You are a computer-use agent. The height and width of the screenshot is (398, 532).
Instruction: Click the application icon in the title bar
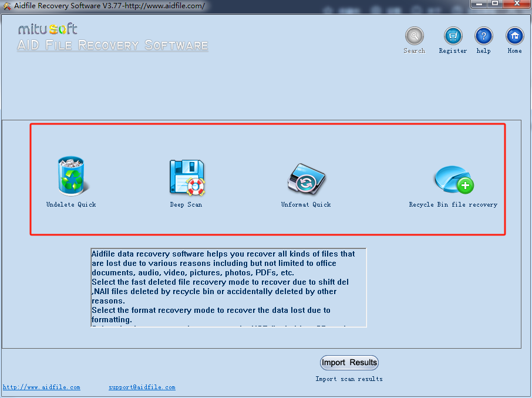7,5
